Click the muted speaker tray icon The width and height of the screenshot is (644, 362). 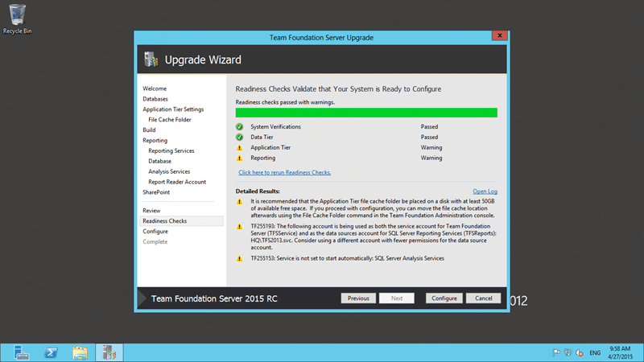click(x=580, y=352)
